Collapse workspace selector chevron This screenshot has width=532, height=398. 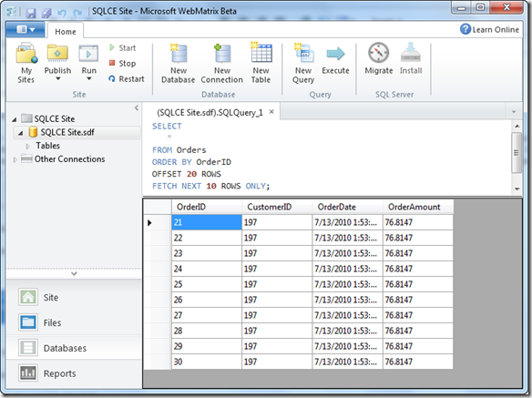coord(74,273)
